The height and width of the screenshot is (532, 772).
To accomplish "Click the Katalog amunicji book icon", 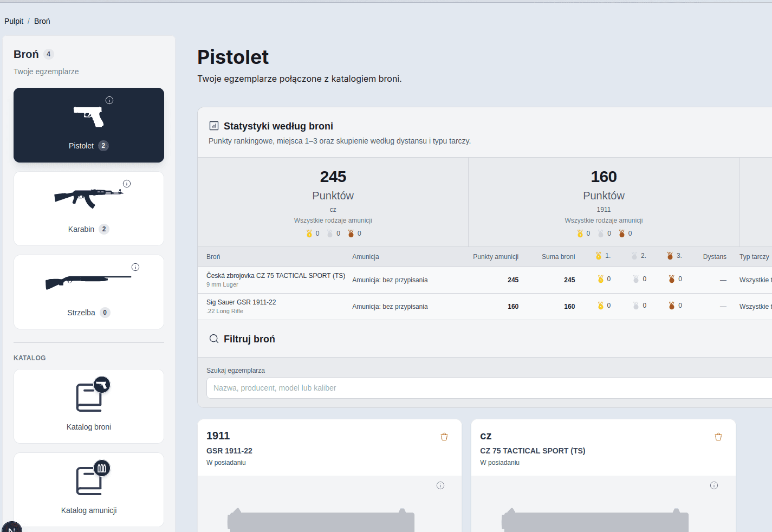I will [89, 481].
